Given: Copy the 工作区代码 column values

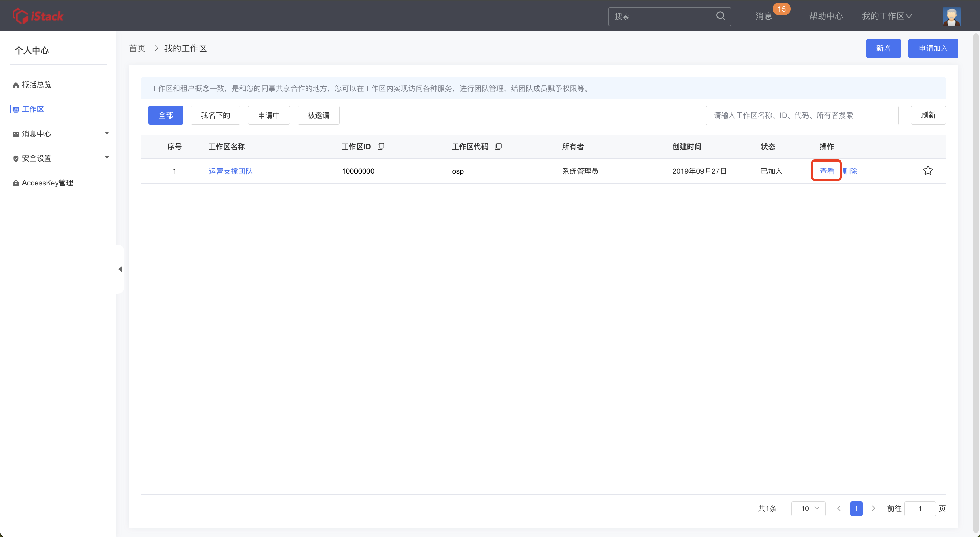Looking at the screenshot, I should tap(499, 147).
